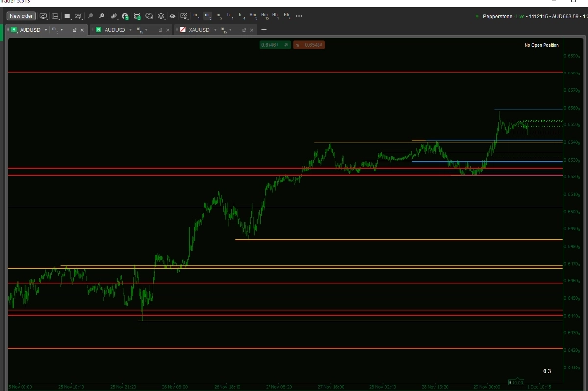Click the highlighted active toolbar icon
Viewport: 588px width, 391px height.
tap(207, 16)
